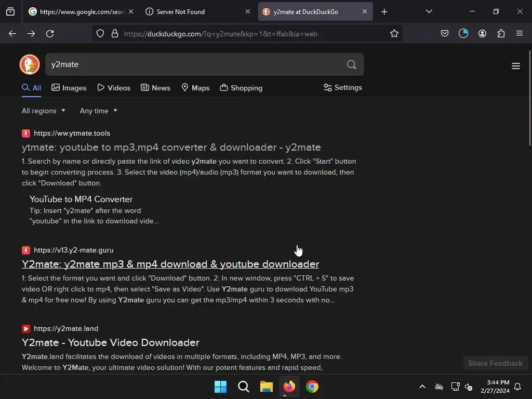Reload the current DuckDuckGo page
The height and width of the screenshot is (399, 532).
(50, 34)
